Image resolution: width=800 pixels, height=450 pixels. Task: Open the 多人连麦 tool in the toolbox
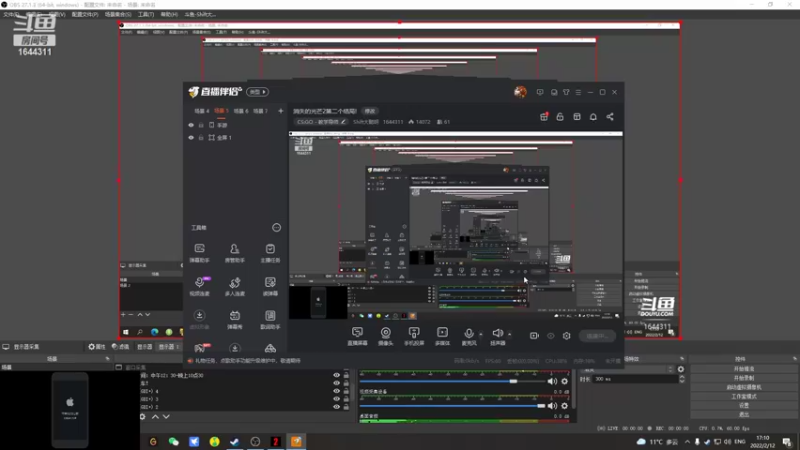[235, 286]
